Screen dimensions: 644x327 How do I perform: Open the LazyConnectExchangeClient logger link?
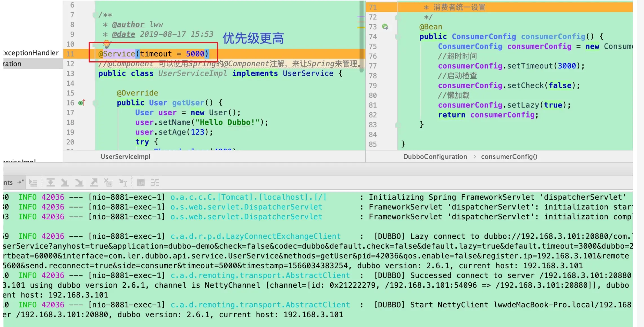[x=255, y=236]
